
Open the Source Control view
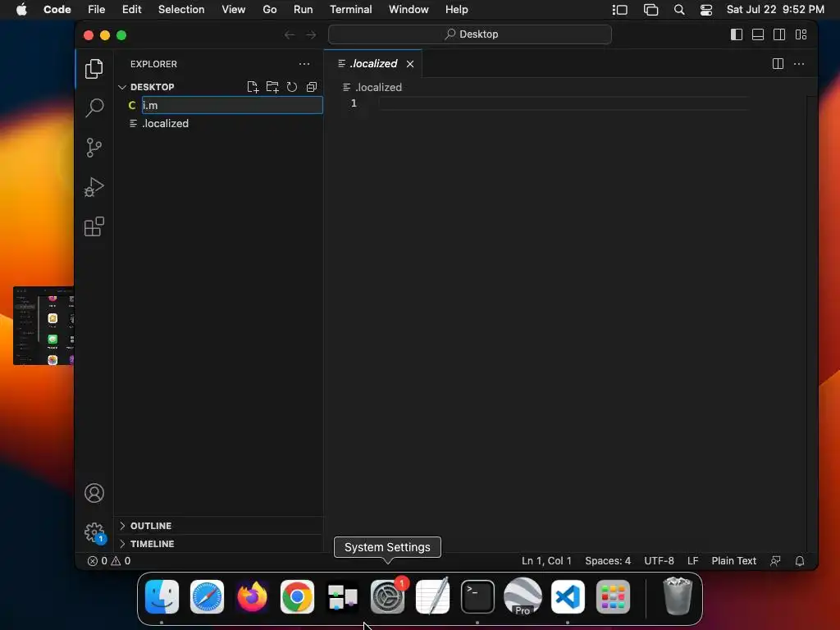click(x=94, y=148)
